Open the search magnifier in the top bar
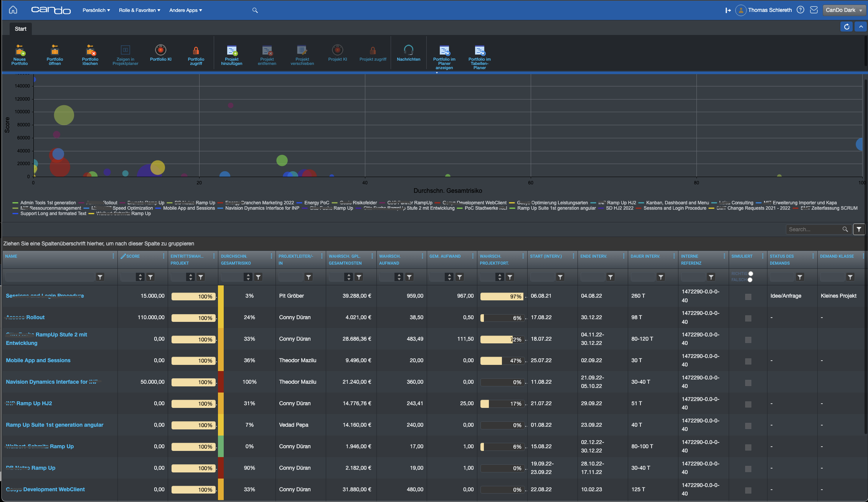Screen dimensions: 868x502 (255, 10)
